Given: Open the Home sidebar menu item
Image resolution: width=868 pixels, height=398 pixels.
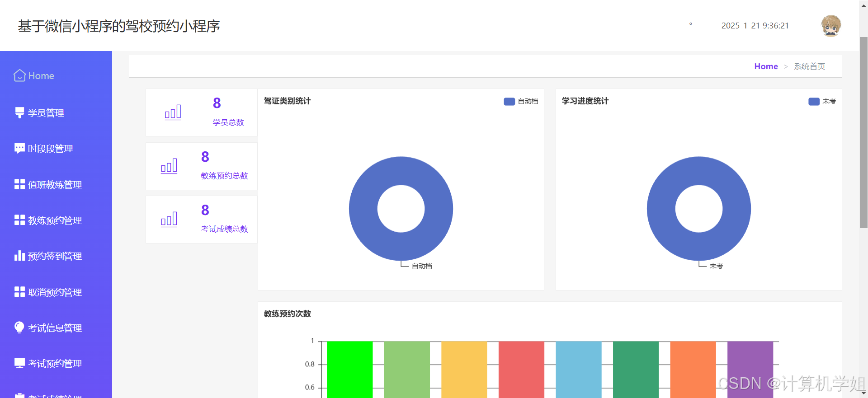Looking at the screenshot, I should 56,76.
